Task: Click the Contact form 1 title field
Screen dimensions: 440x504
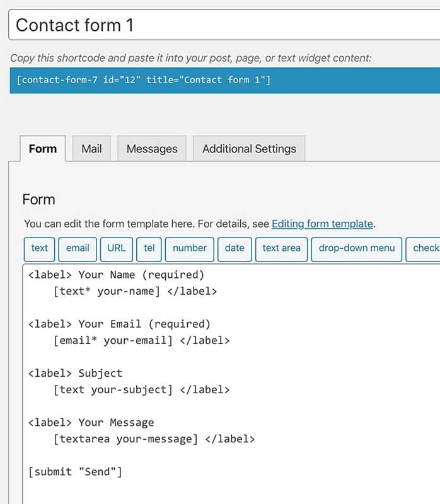Action: point(224,25)
